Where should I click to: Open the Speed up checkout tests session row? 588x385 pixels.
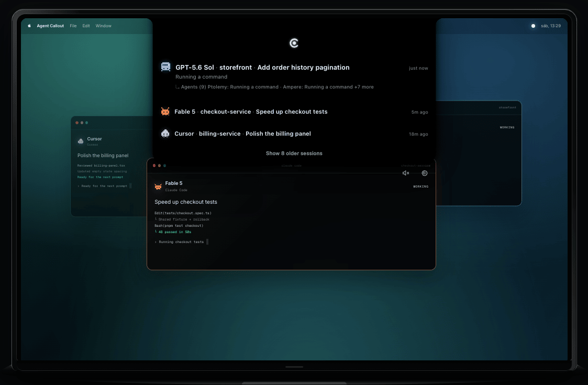(x=294, y=112)
